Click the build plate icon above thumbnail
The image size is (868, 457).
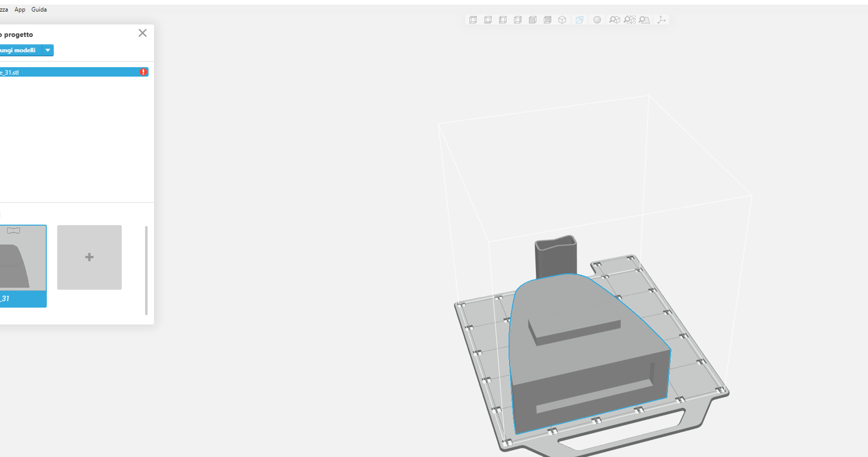(14, 230)
